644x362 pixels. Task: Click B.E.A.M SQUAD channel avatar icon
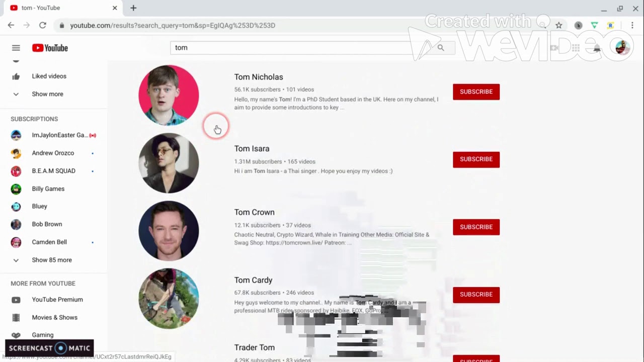click(16, 171)
